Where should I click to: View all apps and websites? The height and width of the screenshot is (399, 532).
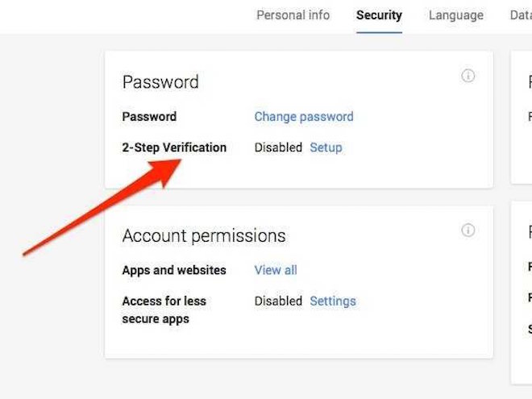click(x=276, y=270)
